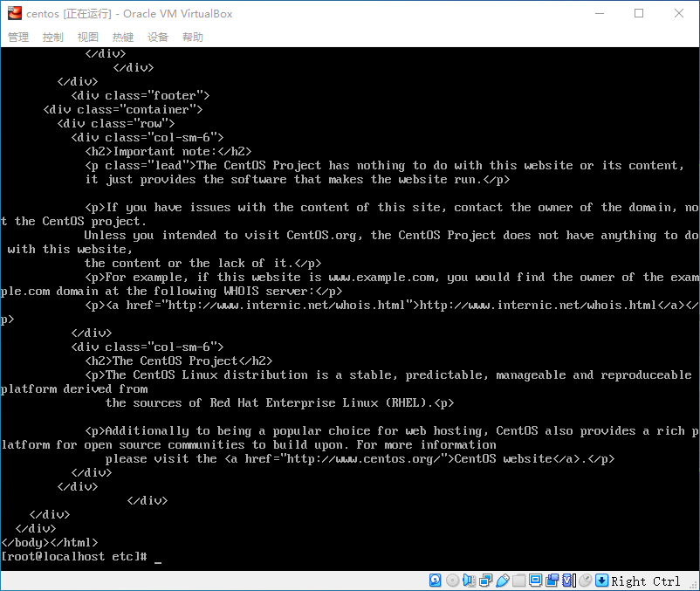Open the USB devices status icon
Viewport: 700px width, 591px height.
click(x=502, y=581)
